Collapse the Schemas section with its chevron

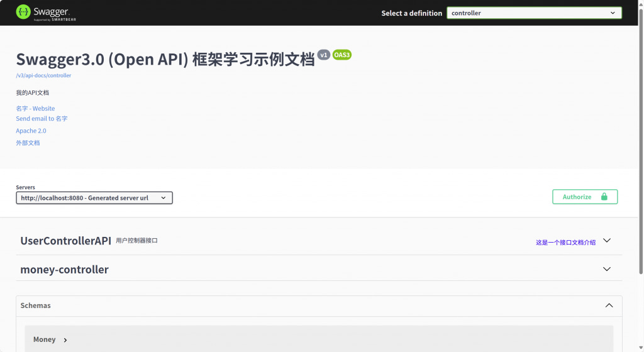click(x=609, y=305)
